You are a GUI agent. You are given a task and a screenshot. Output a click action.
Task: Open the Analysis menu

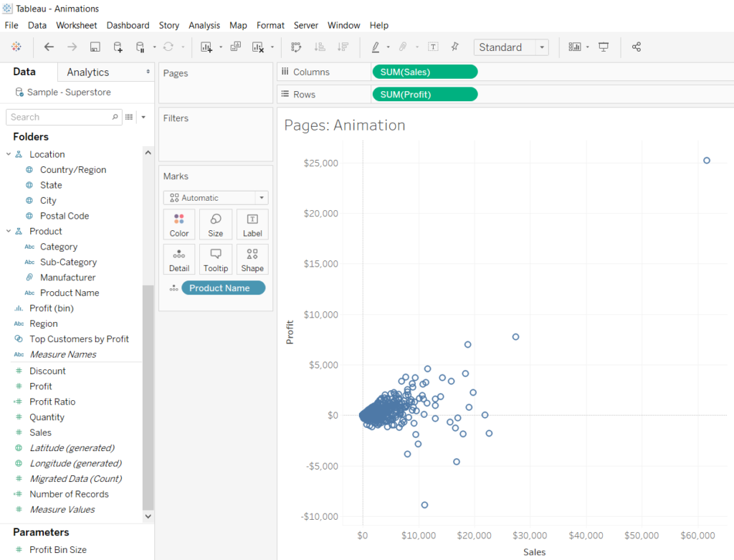point(204,25)
